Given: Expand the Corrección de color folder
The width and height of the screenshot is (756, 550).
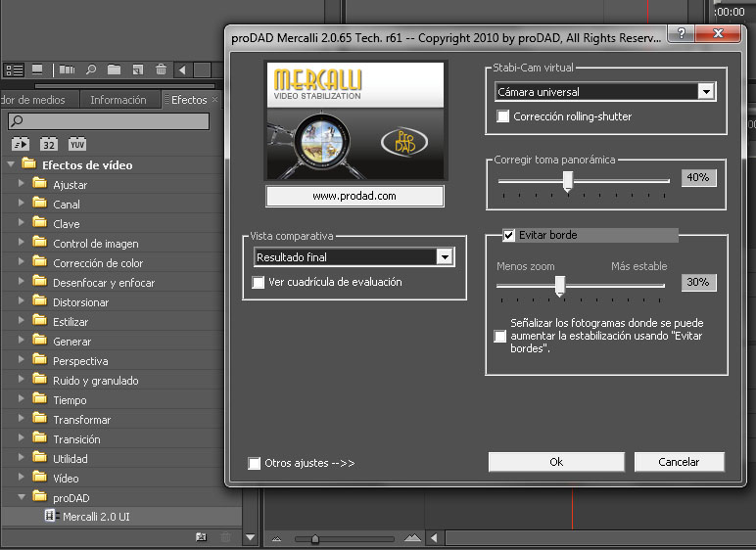Looking at the screenshot, I should (x=21, y=261).
